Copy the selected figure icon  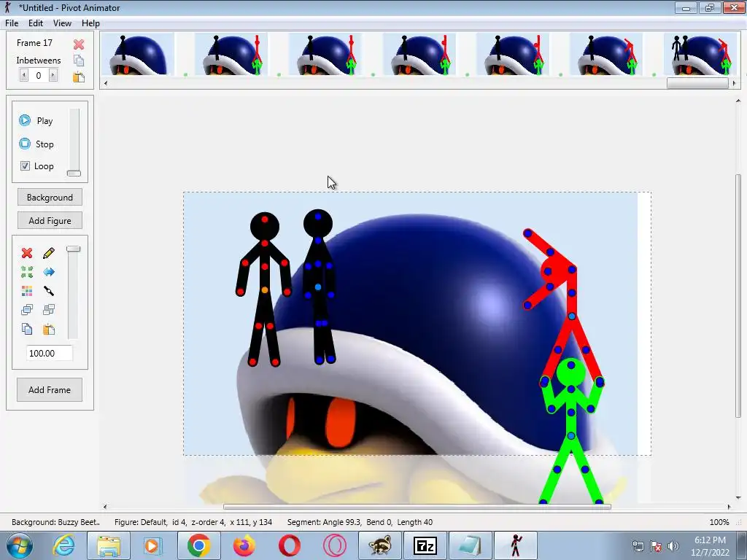(x=27, y=329)
